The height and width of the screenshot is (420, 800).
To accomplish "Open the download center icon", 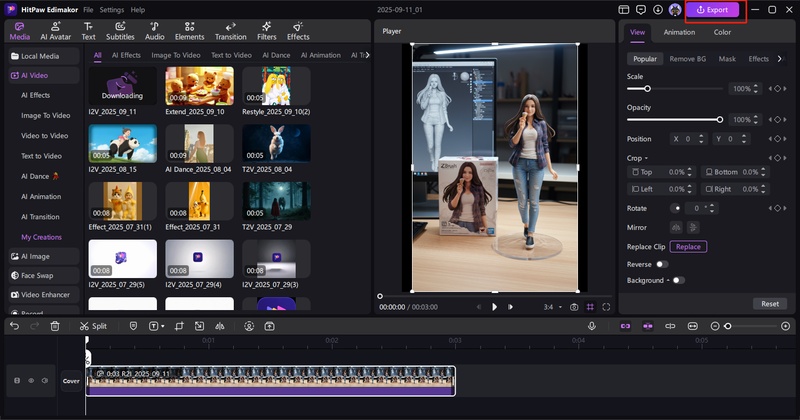I will [x=658, y=10].
